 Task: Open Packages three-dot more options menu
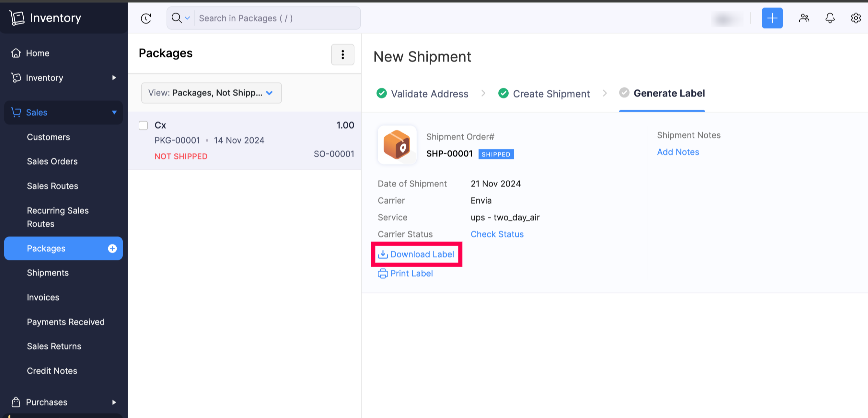point(342,55)
